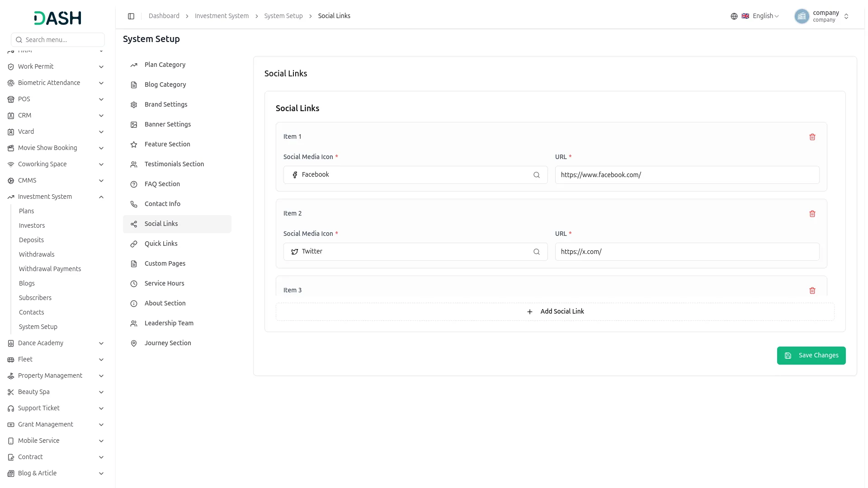868x488 pixels.
Task: Click the Quick Links chain icon
Action: pos(134,244)
